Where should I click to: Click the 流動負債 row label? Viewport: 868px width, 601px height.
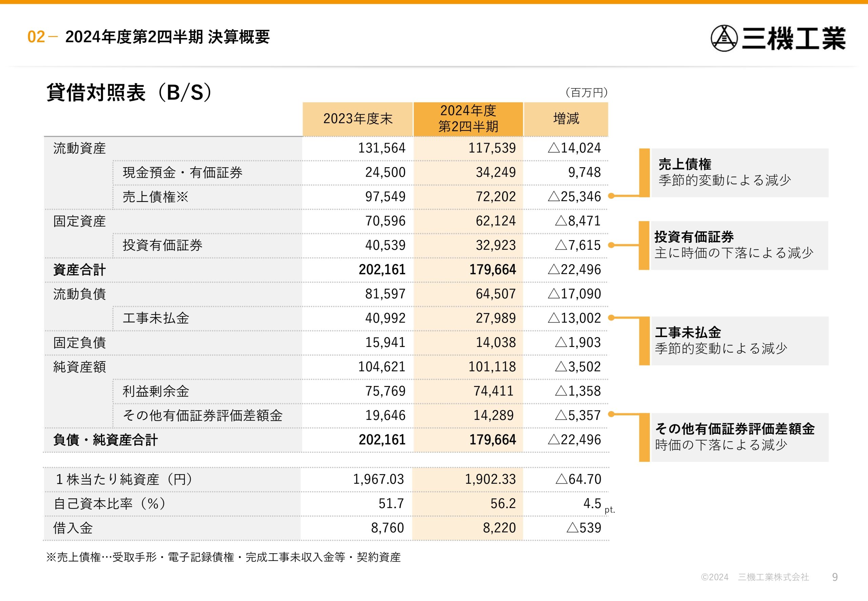(79, 294)
